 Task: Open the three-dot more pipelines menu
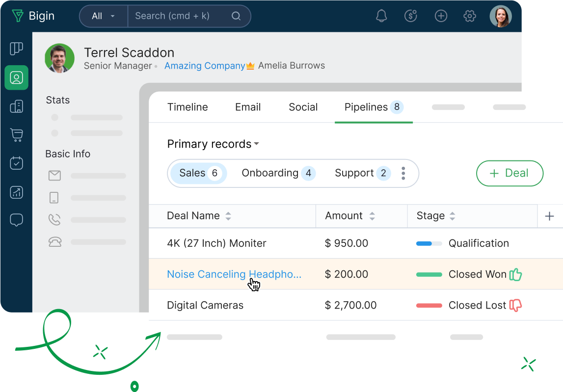click(x=403, y=173)
